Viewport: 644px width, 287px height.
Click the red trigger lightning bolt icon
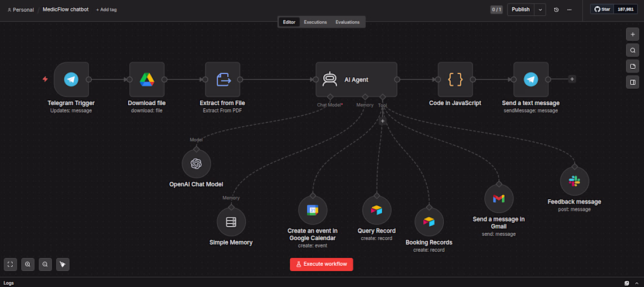(x=45, y=79)
